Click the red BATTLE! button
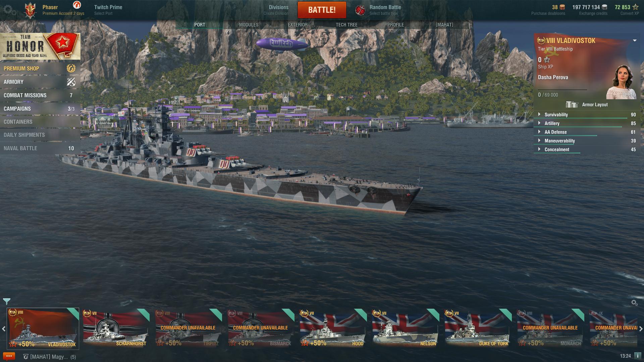Image resolution: width=644 pixels, height=362 pixels. (x=322, y=10)
